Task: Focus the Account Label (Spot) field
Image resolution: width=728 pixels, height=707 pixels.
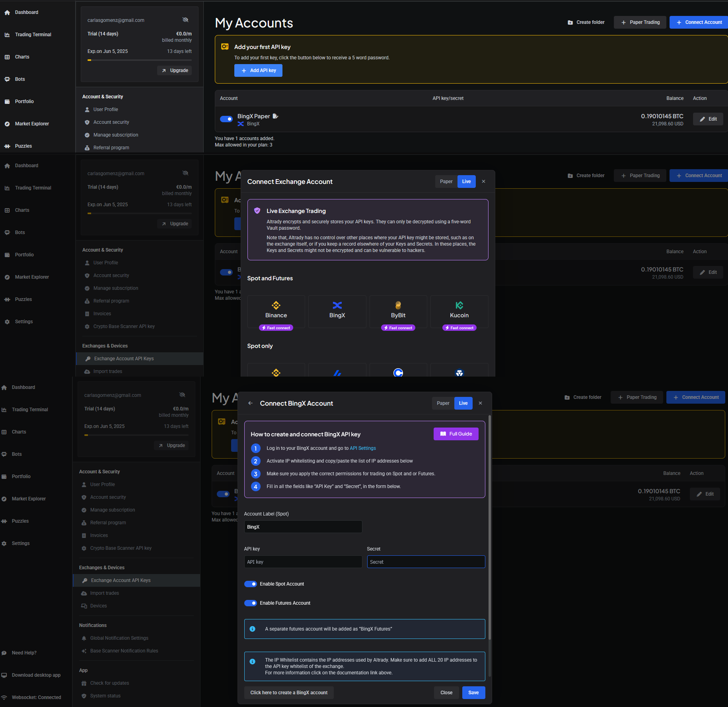Action: [303, 527]
